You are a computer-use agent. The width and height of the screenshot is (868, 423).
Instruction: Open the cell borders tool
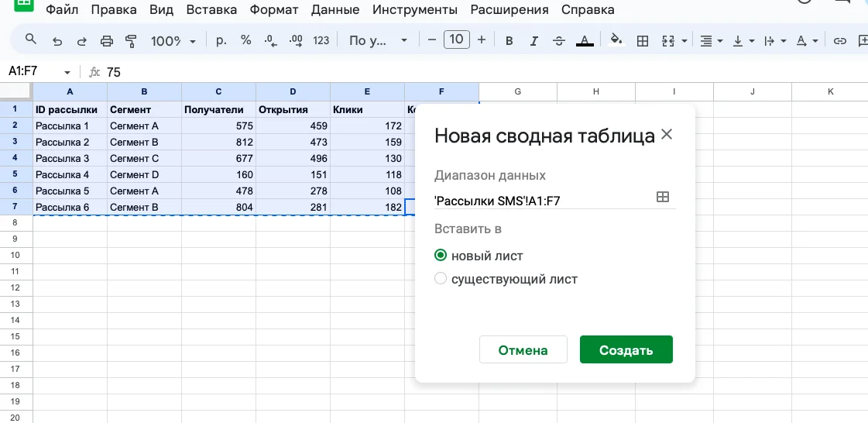(642, 40)
